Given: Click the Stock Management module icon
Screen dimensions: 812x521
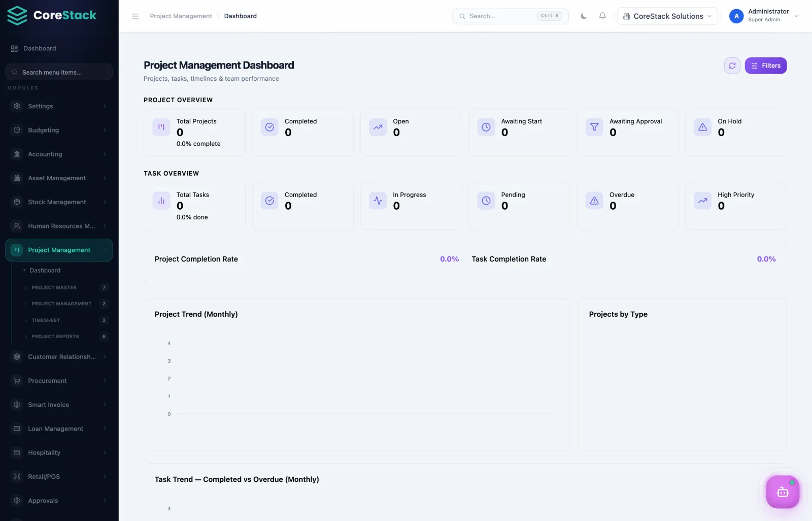Looking at the screenshot, I should (x=17, y=202).
